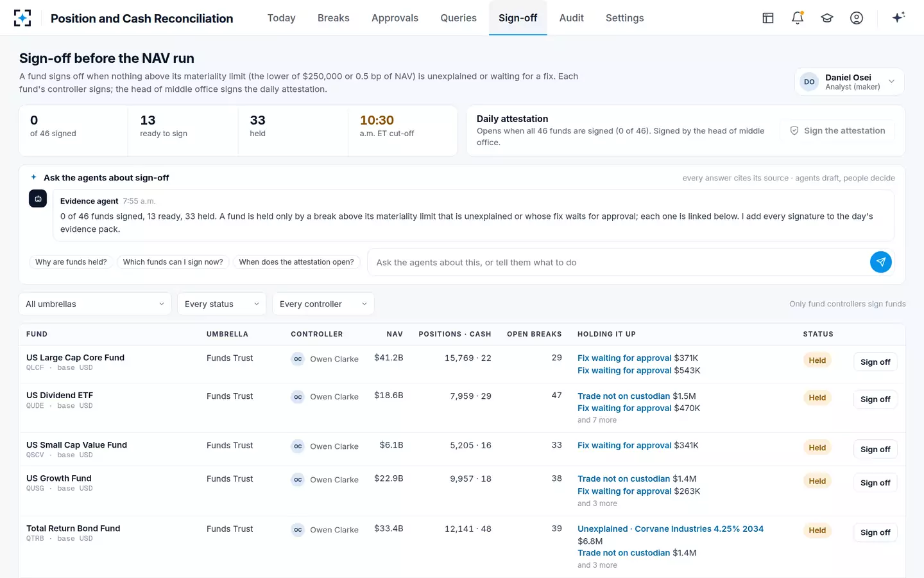Sign off US Small Cap Value Fund
Viewport: 924px width, 578px height.
tap(875, 449)
